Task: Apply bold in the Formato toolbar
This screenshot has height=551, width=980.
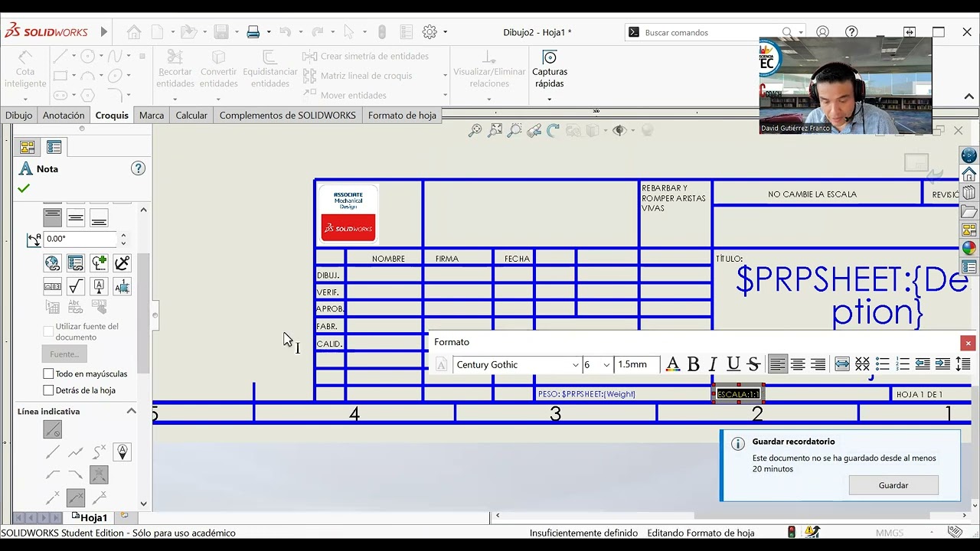Action: click(x=693, y=364)
